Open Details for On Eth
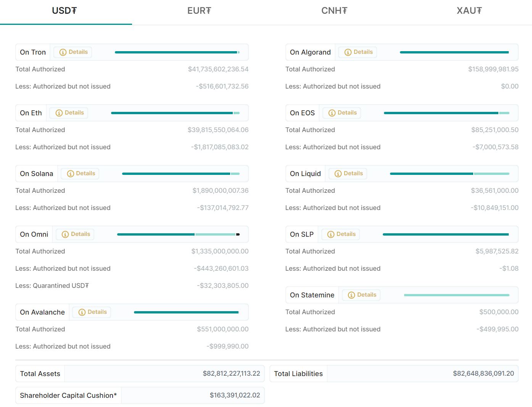 pos(69,113)
